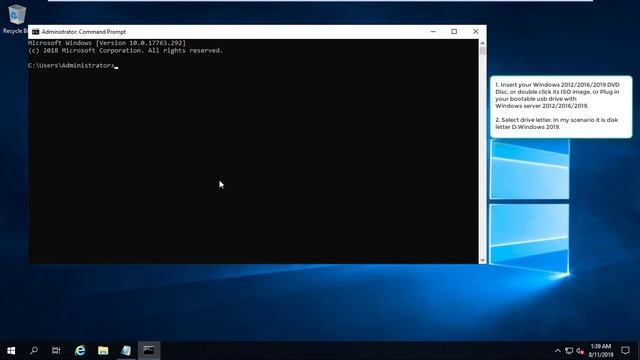Click the Administrator: Command Prompt title text

(84, 32)
